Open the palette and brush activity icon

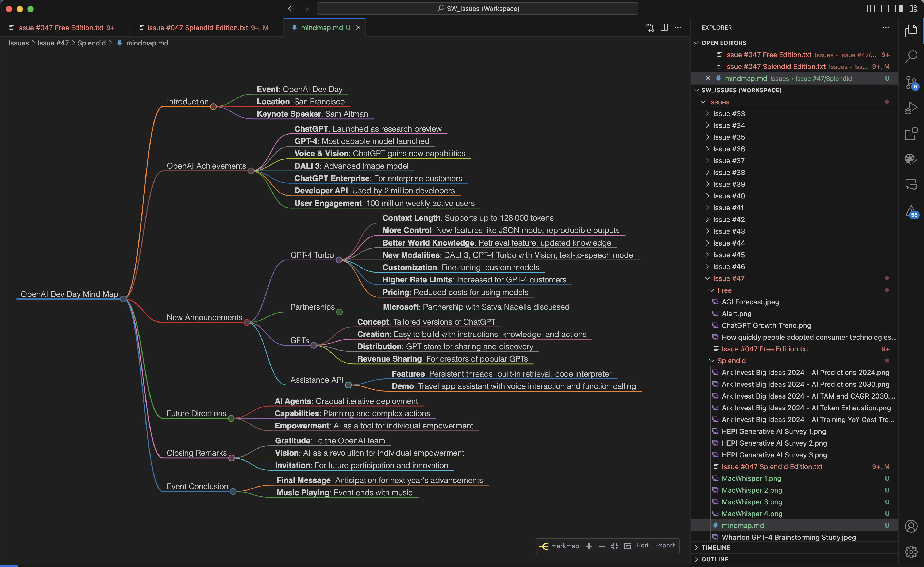tap(911, 159)
